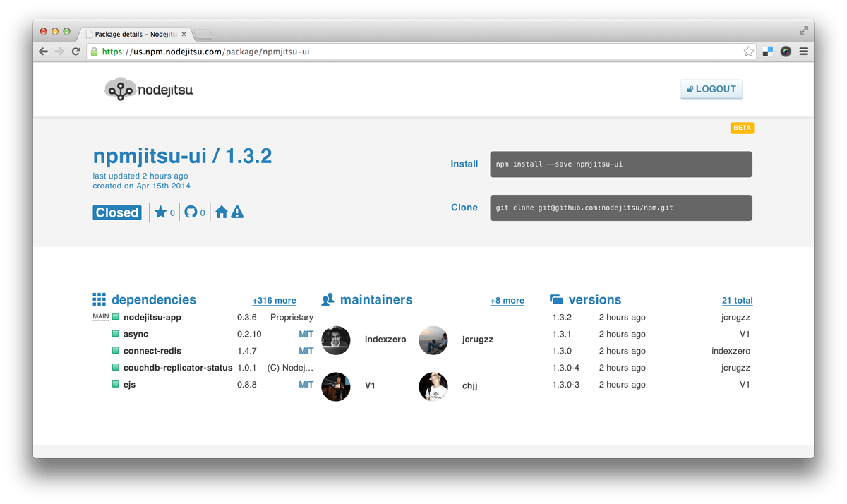Click the round colorful extension icon
Image resolution: width=847 pixels, height=504 pixels.
coord(786,52)
